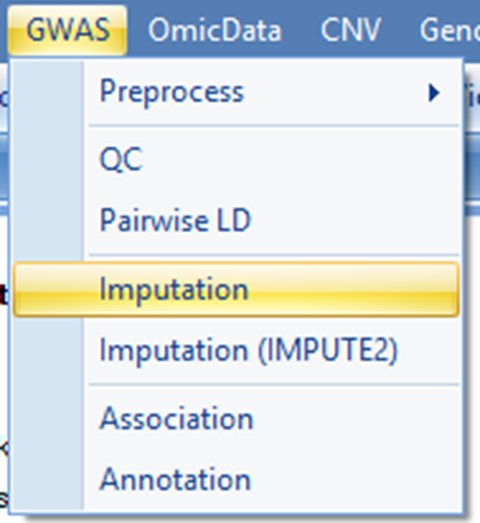Click the highlighted icon slot beside Imputation

pos(49,290)
